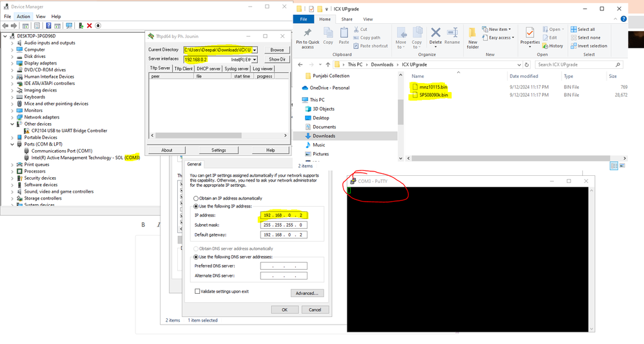Click Pin to Quick access icon
The image size is (644, 344).
pos(307,37)
